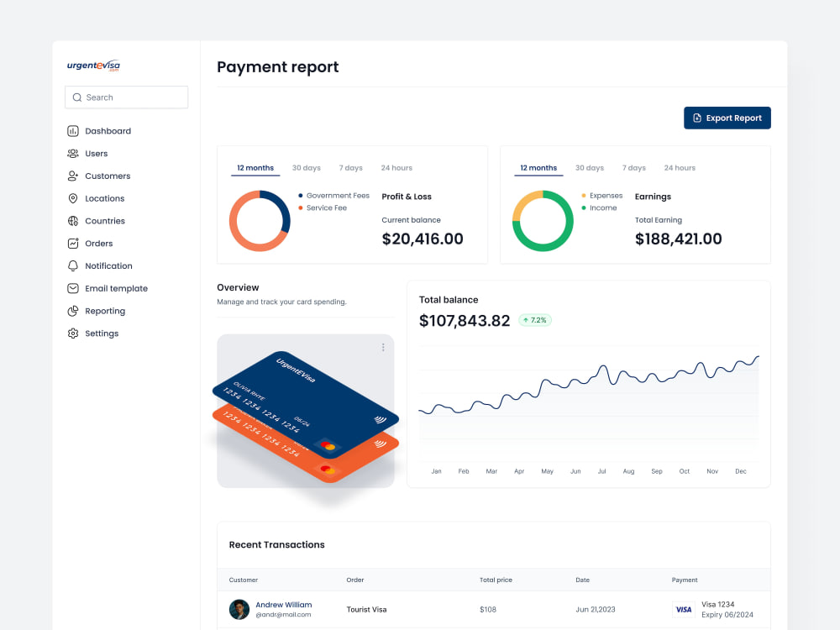Click the Settings gear icon

[x=73, y=333]
